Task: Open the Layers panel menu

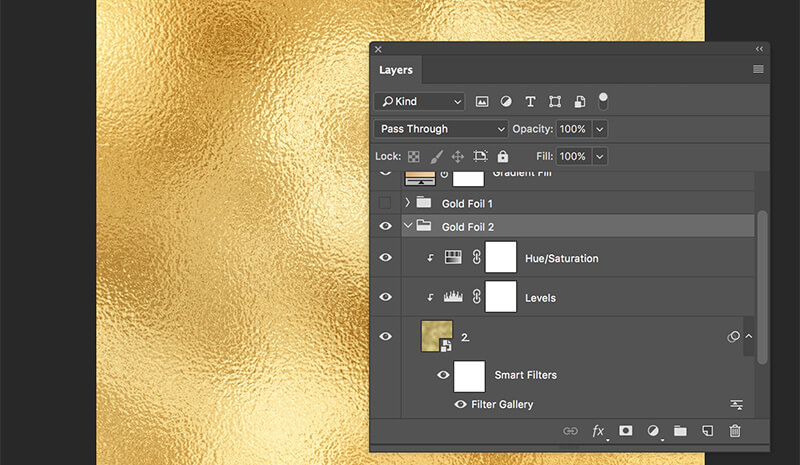Action: coord(758,69)
